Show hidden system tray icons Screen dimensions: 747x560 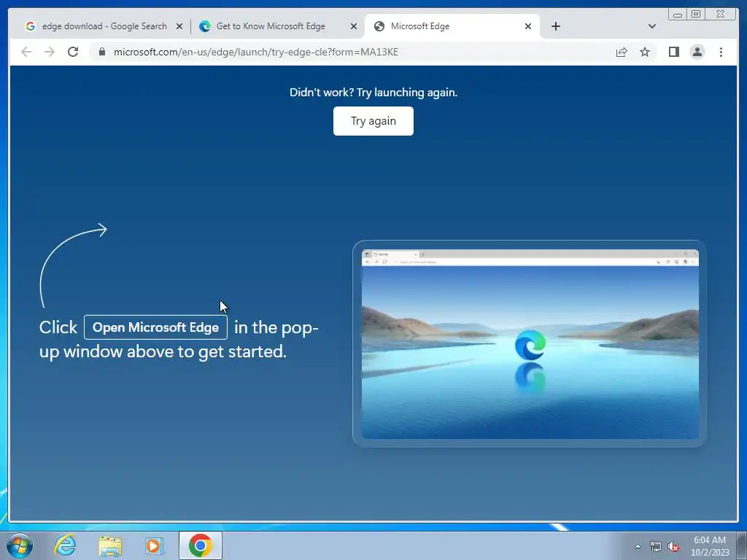click(x=638, y=546)
